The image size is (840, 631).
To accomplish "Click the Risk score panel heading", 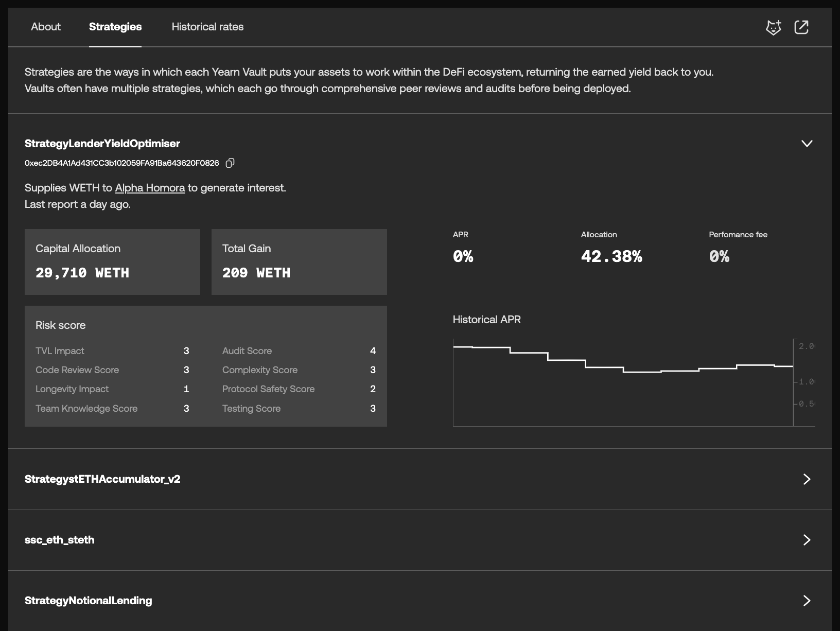I will (61, 325).
